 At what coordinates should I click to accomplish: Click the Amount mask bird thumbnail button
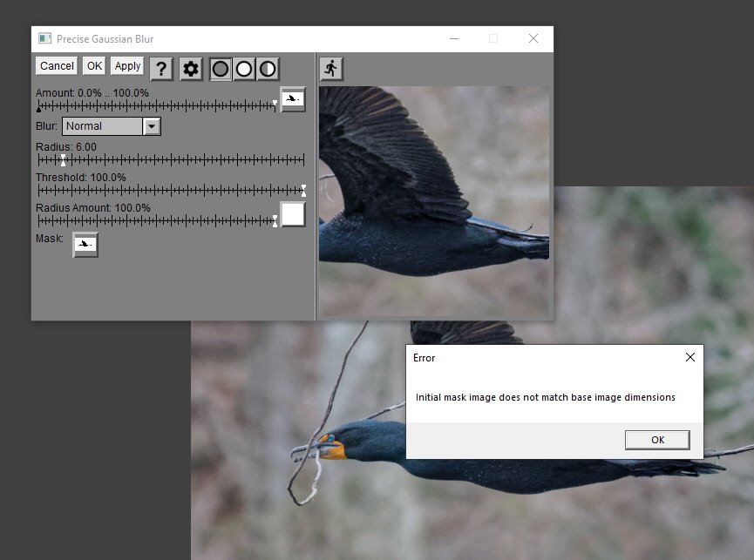(x=293, y=99)
